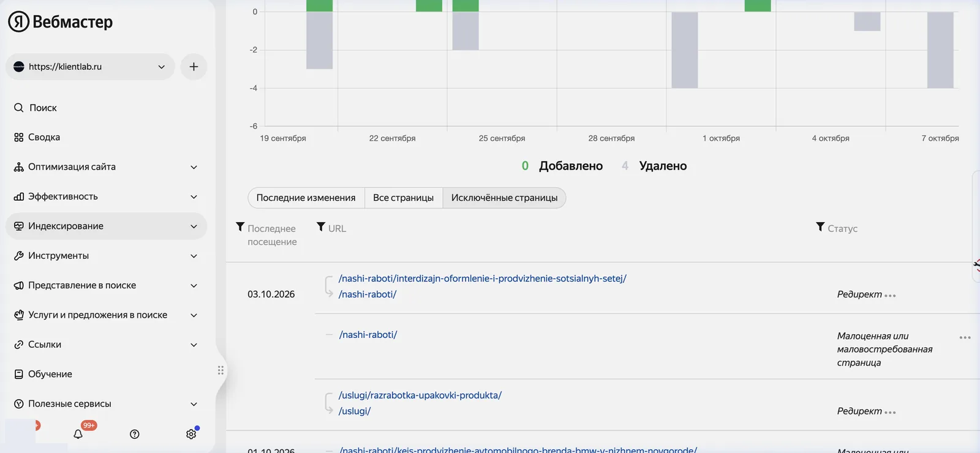Click the gray bar at 7 октября
This screenshot has height=453, width=980.
[940, 50]
